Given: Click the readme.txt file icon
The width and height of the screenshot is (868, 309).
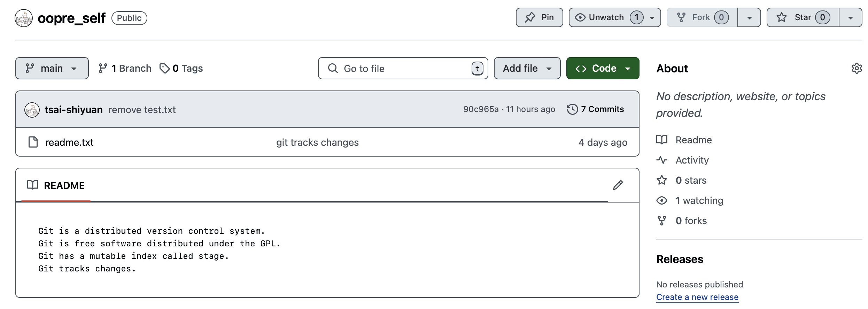Looking at the screenshot, I should pyautogui.click(x=33, y=142).
